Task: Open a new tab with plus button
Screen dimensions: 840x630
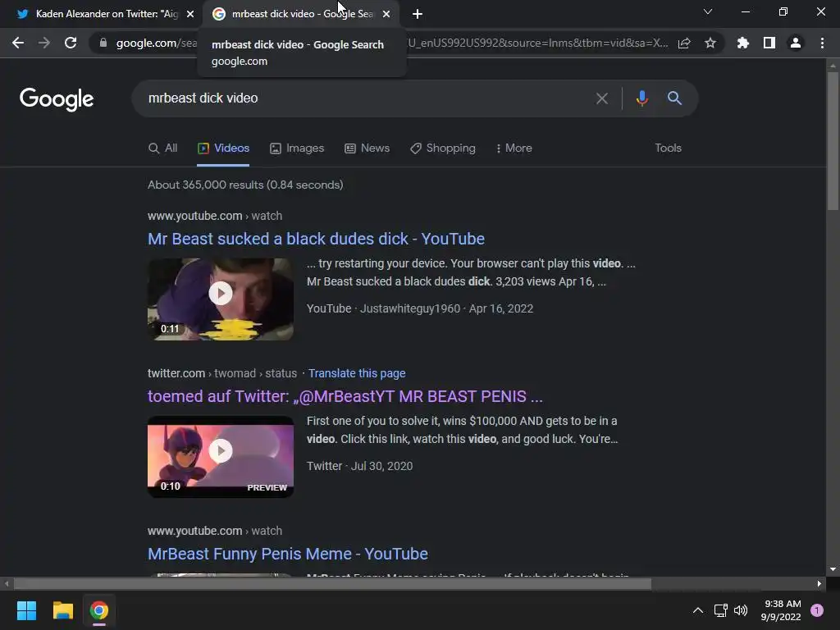Action: pos(418,14)
